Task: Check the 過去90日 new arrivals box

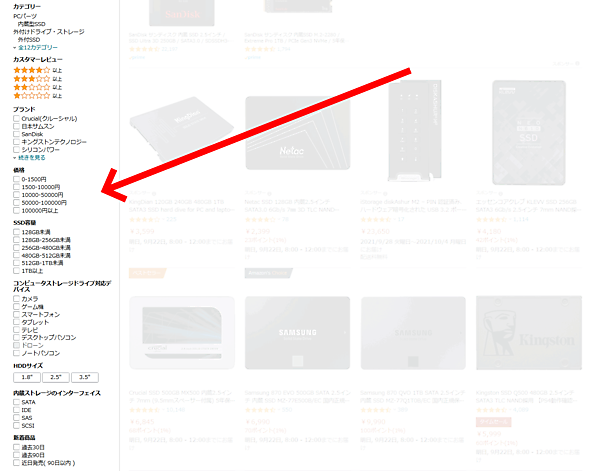Action: coord(16,455)
